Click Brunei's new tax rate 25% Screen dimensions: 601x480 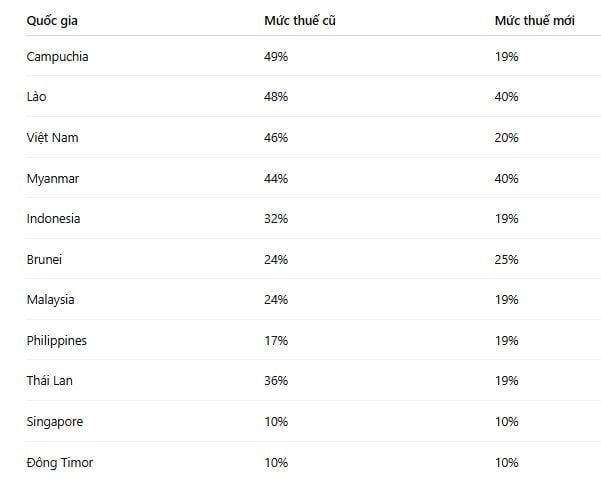click(506, 260)
